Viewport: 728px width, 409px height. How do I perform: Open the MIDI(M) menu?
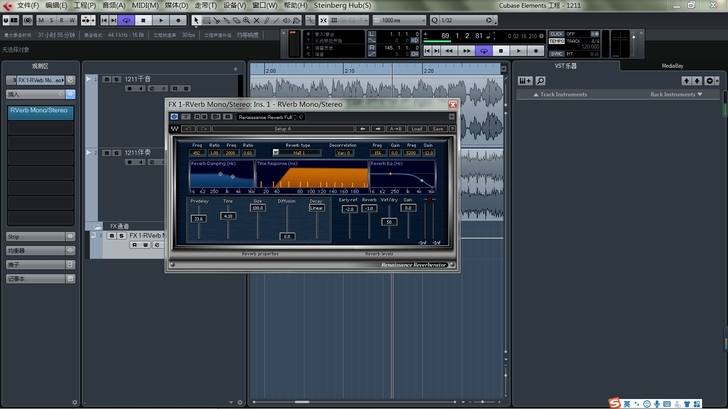145,6
